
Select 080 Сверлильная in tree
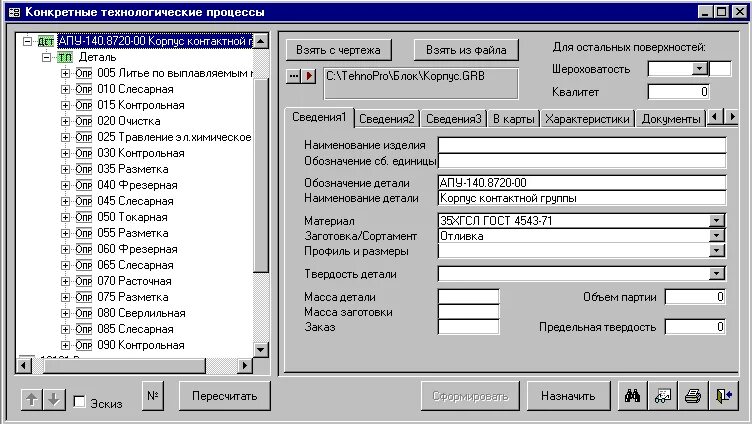pyautogui.click(x=141, y=313)
